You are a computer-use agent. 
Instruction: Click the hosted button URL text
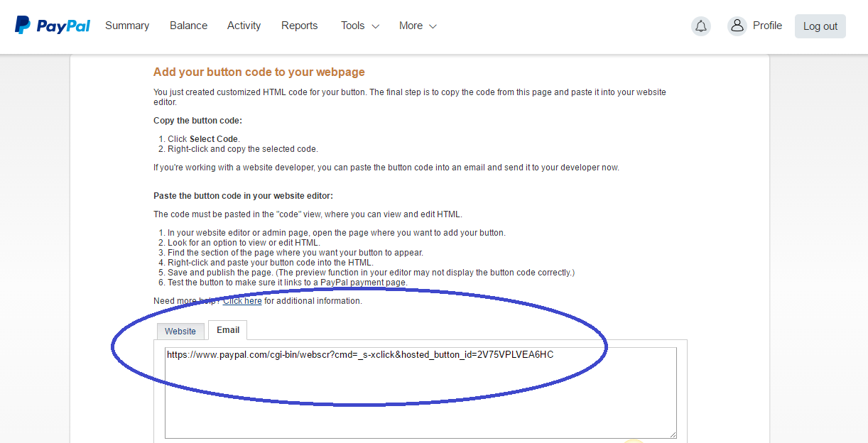point(360,354)
